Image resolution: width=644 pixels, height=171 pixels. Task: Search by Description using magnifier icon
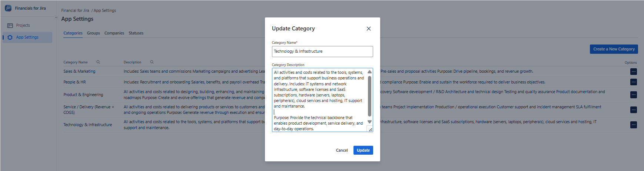pyautogui.click(x=152, y=62)
